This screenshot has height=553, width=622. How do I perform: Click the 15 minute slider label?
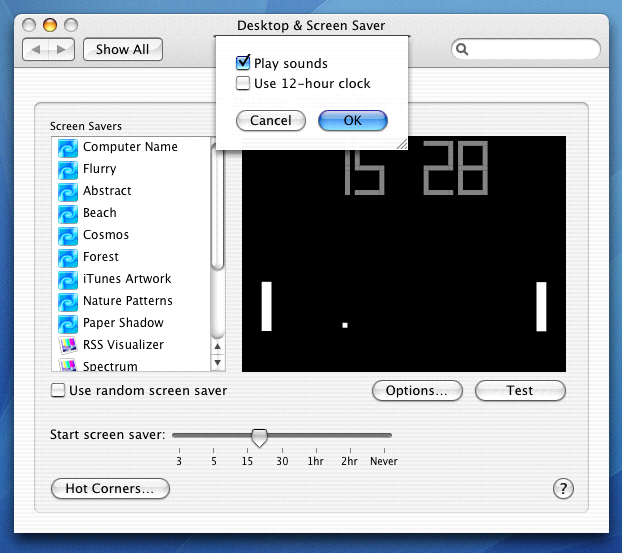[x=247, y=461]
